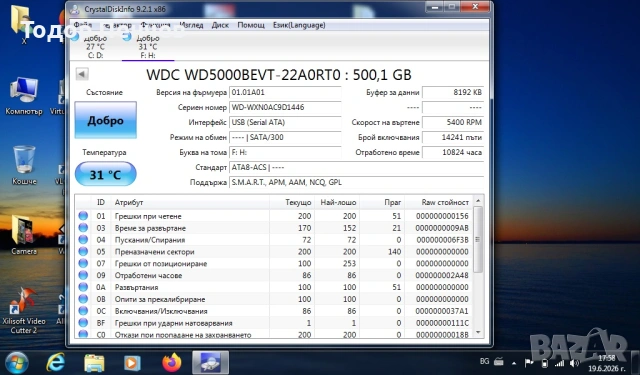Click the previous disk arrow button
Screen dimensions: 640x375
point(82,74)
